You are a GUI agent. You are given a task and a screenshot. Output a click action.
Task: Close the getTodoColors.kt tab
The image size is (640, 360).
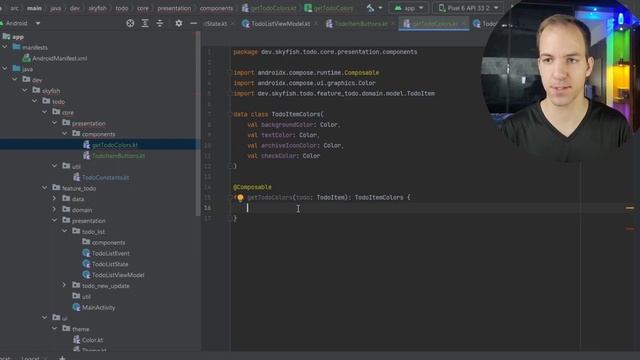[x=463, y=24]
